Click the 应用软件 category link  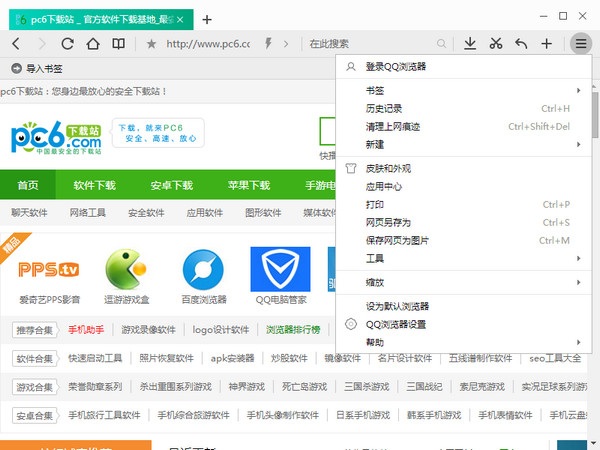pos(205,213)
